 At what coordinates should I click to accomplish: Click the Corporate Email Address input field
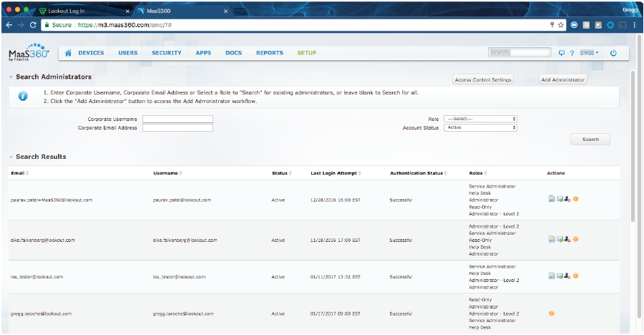tap(177, 128)
